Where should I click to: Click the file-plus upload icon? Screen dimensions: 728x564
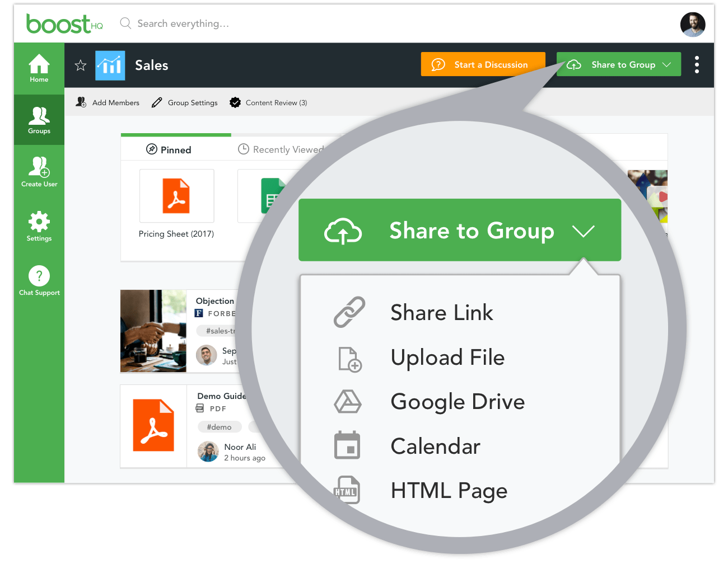[350, 359]
